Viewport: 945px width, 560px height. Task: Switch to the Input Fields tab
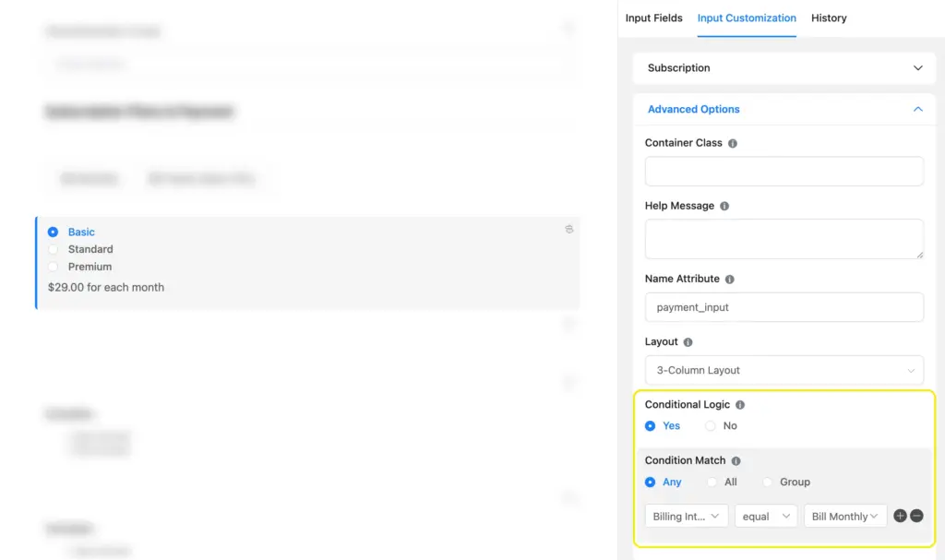point(653,18)
